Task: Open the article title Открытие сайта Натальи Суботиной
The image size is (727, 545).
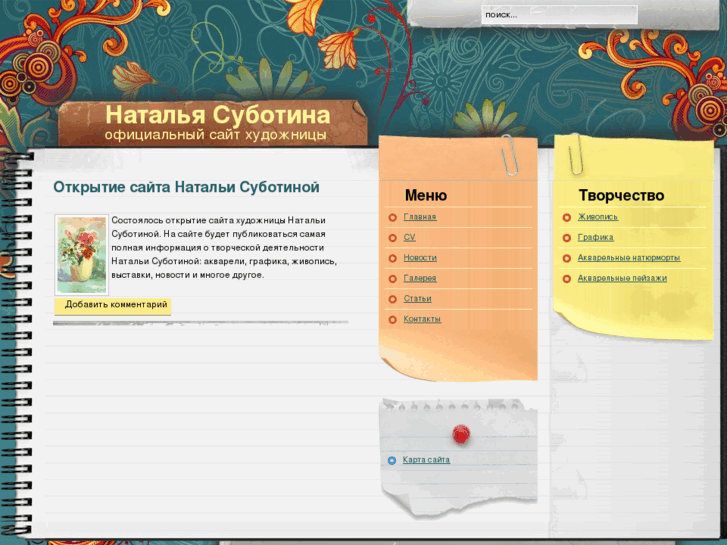Action: 186,187
